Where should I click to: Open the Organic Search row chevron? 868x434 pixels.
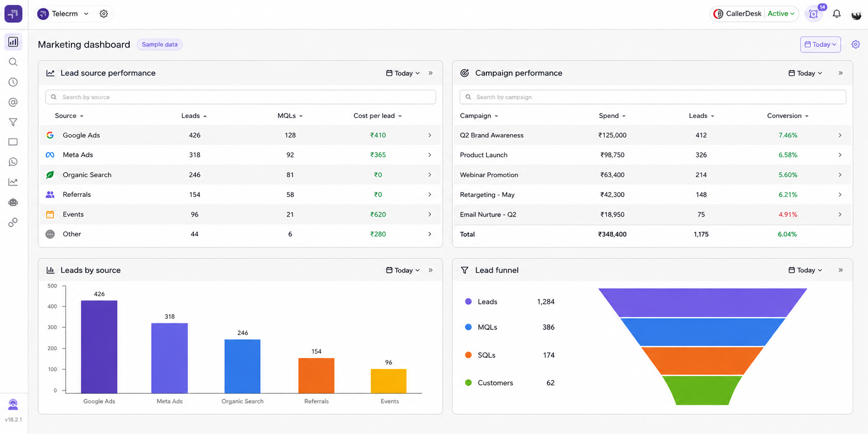(x=430, y=175)
